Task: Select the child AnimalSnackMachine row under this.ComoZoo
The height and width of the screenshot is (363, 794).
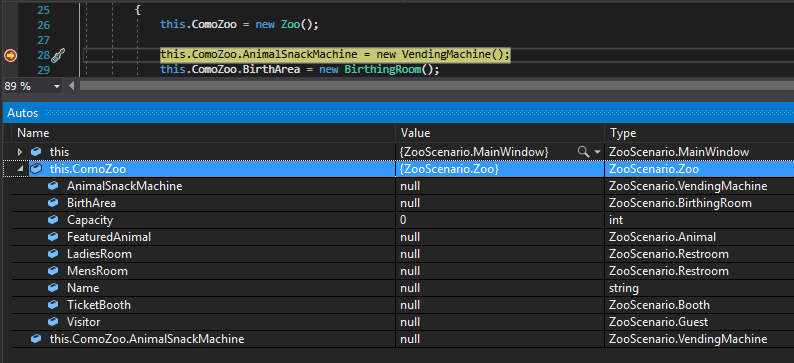Action: [x=403, y=186]
